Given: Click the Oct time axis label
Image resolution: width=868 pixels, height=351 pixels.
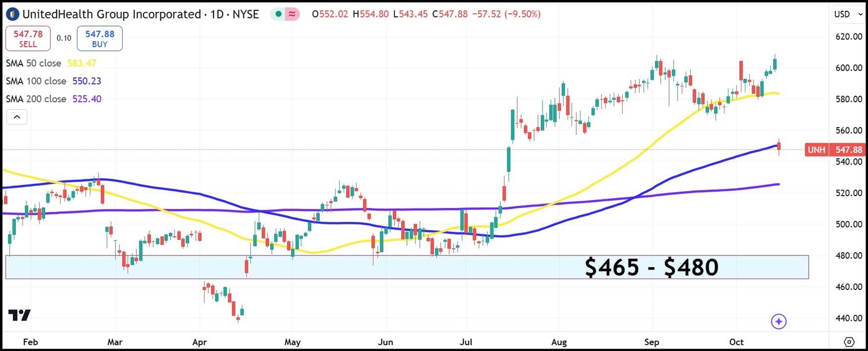Looking at the screenshot, I should coord(736,342).
